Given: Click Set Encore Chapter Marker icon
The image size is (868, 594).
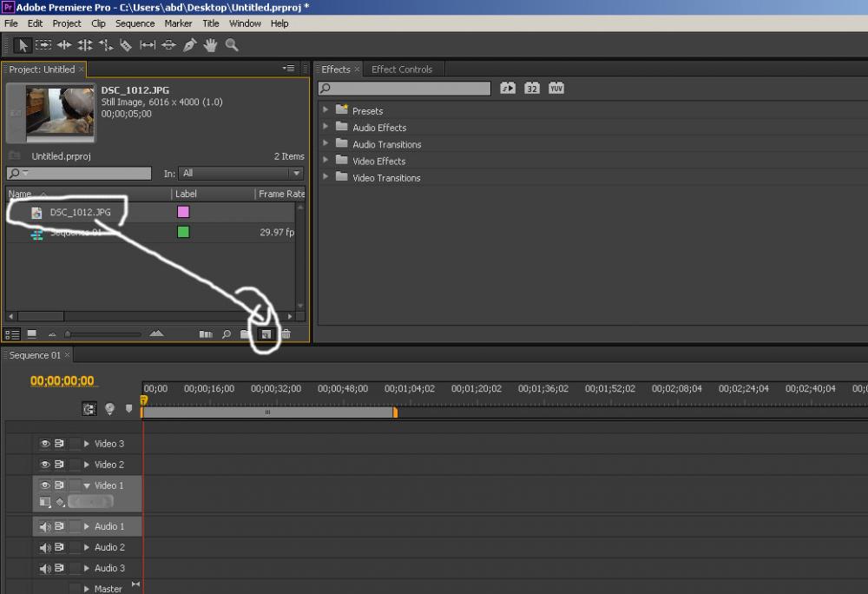Looking at the screenshot, I should pyautogui.click(x=109, y=408).
